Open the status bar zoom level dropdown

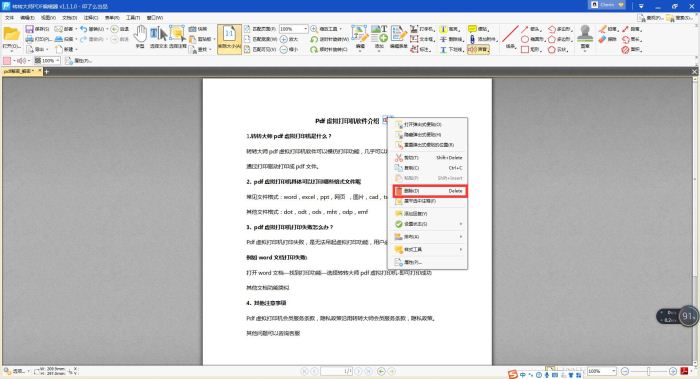point(613,371)
